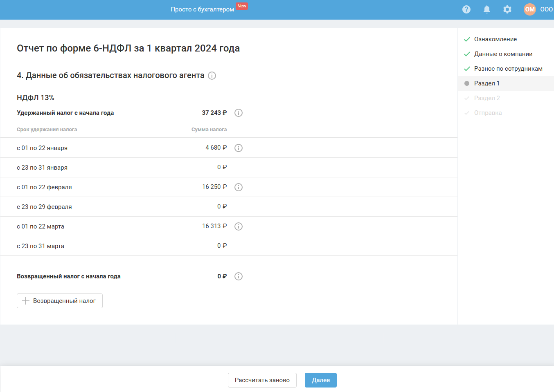This screenshot has width=554, height=392.
Task: Select the Раздел 1 step
Action: pos(506,83)
